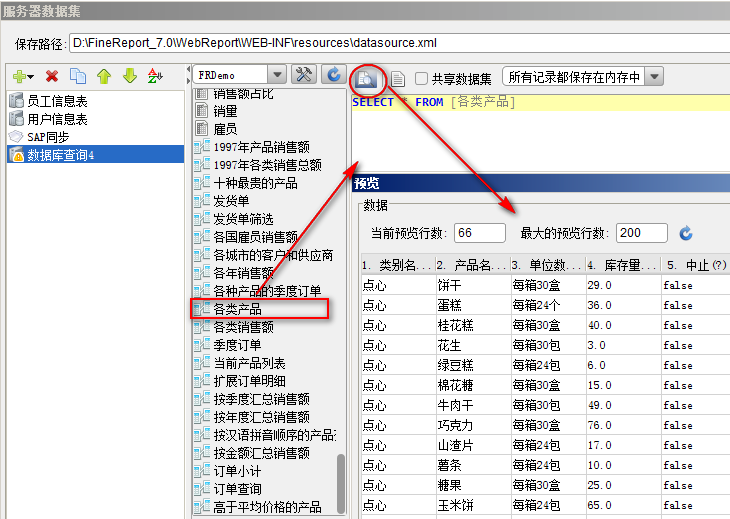
Task: Click the red X delete dataset icon
Action: [x=52, y=76]
